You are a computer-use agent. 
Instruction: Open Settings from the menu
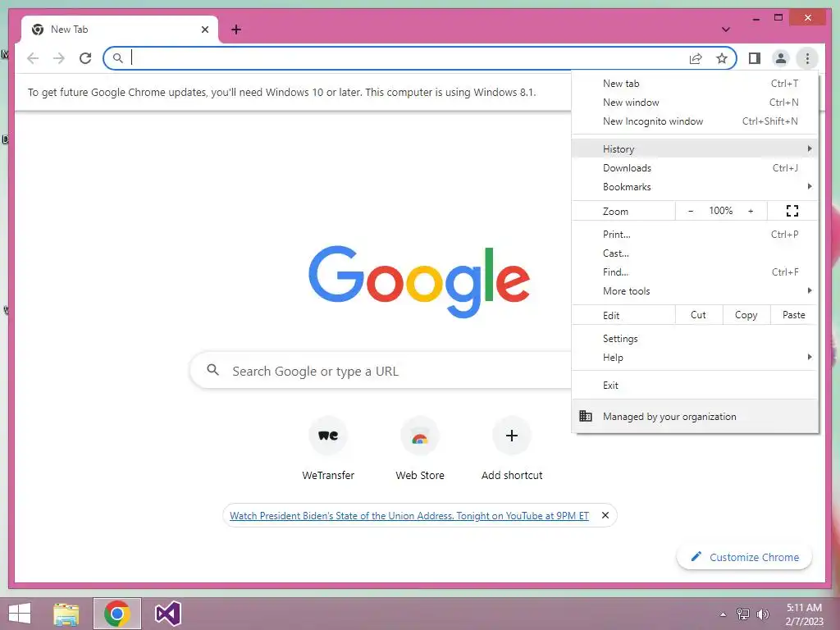695,339
